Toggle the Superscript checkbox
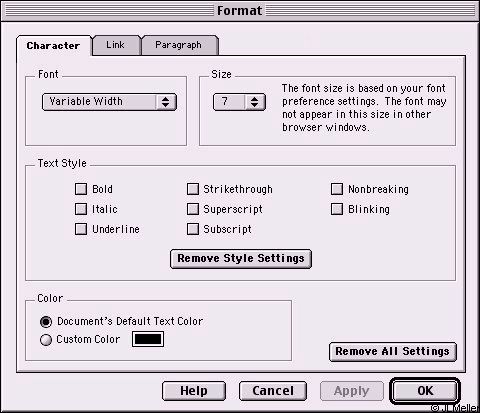 point(193,209)
